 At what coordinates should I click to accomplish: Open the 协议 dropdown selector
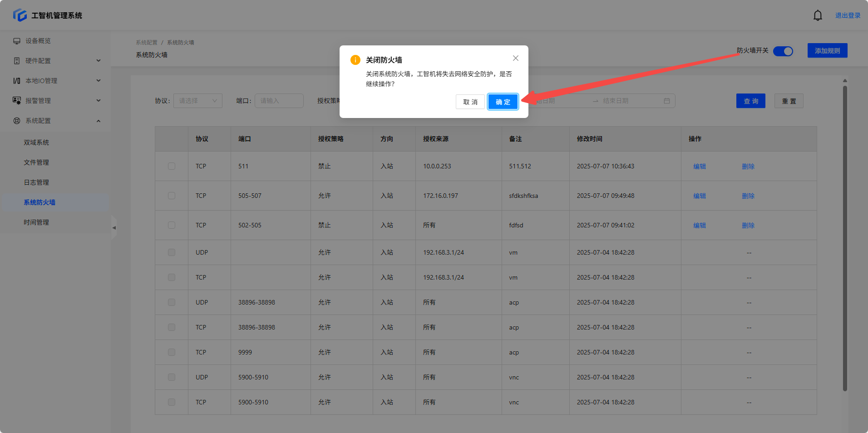pos(197,101)
